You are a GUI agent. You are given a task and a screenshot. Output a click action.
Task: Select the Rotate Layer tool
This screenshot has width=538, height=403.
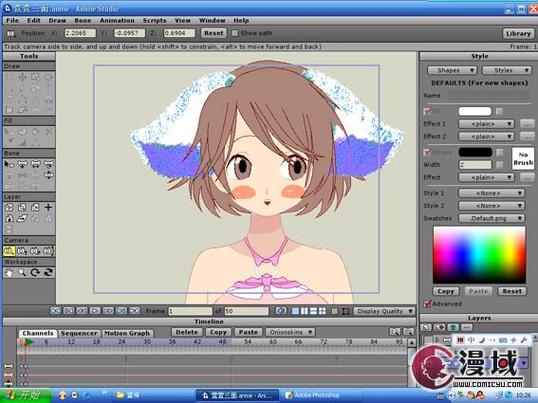click(35, 207)
